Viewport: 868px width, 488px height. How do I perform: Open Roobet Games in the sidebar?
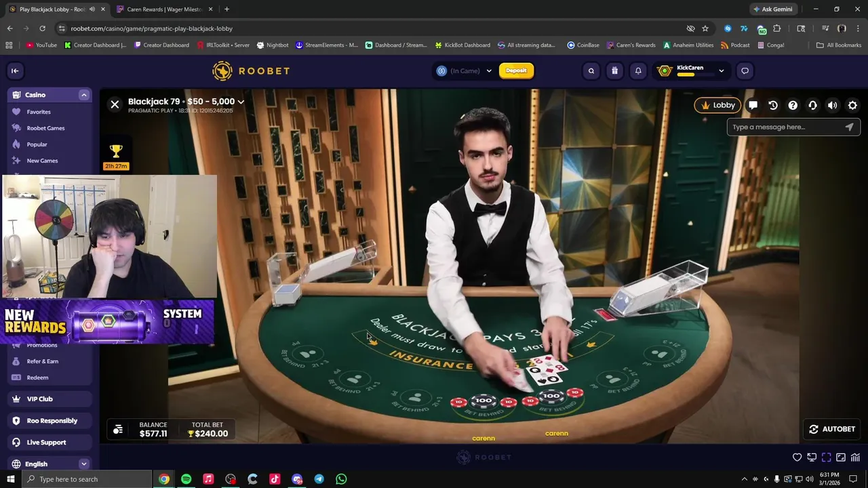click(x=45, y=128)
